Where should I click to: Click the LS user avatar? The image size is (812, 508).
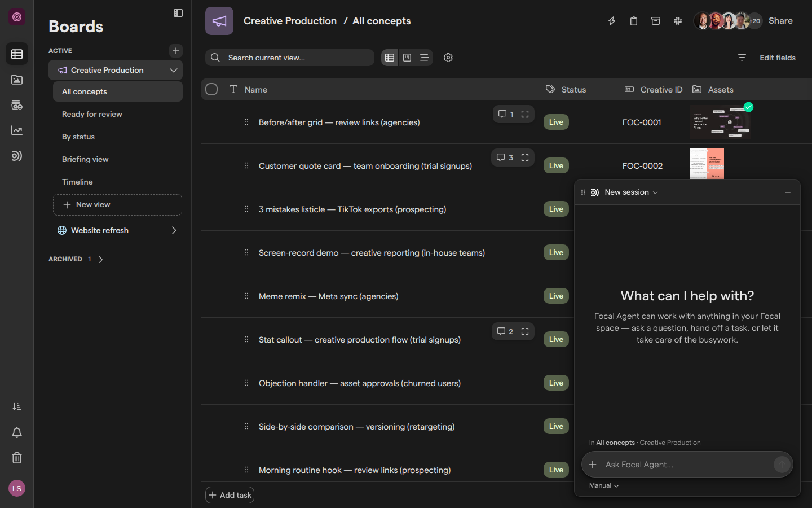17,488
